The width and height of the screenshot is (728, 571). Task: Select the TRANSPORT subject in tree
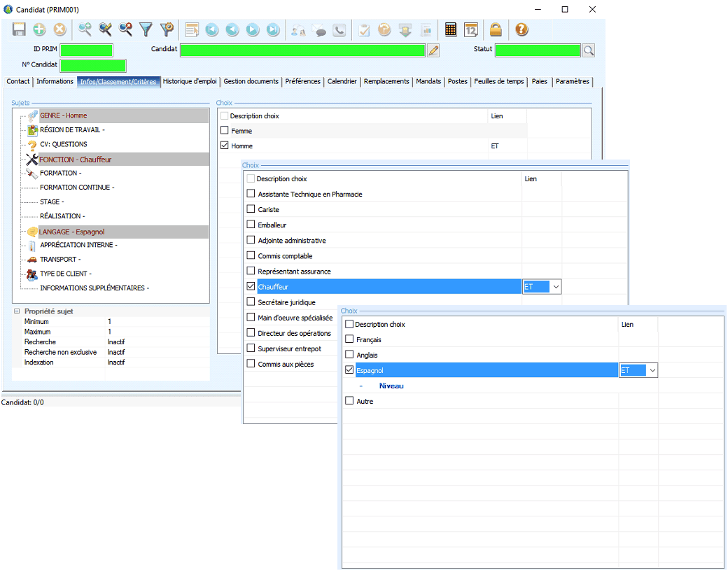click(59, 260)
